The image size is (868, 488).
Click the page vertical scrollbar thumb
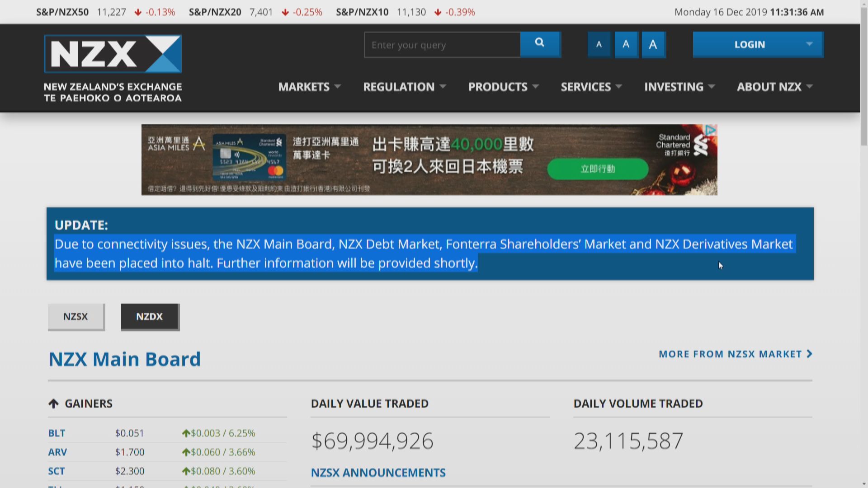click(x=864, y=77)
